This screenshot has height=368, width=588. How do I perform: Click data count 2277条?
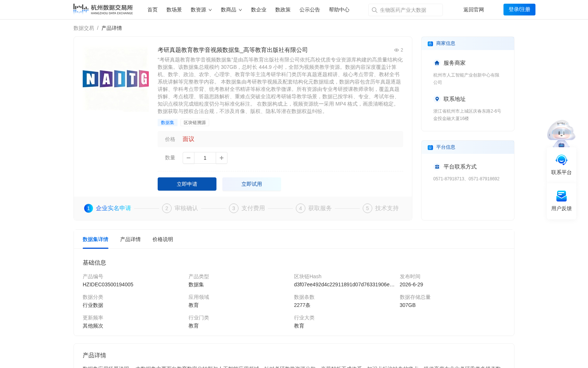point(302,305)
